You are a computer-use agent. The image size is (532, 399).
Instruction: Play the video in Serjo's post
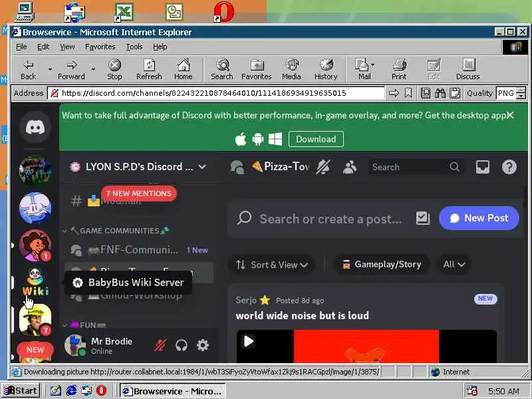pyautogui.click(x=249, y=341)
